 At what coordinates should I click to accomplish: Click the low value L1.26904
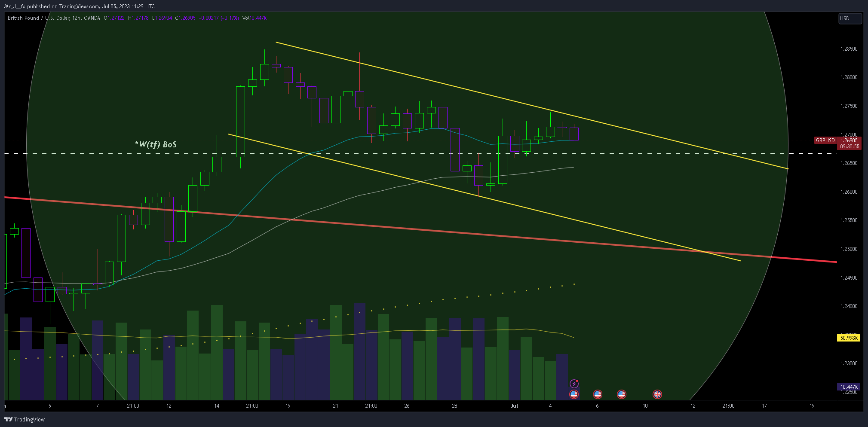(162, 18)
